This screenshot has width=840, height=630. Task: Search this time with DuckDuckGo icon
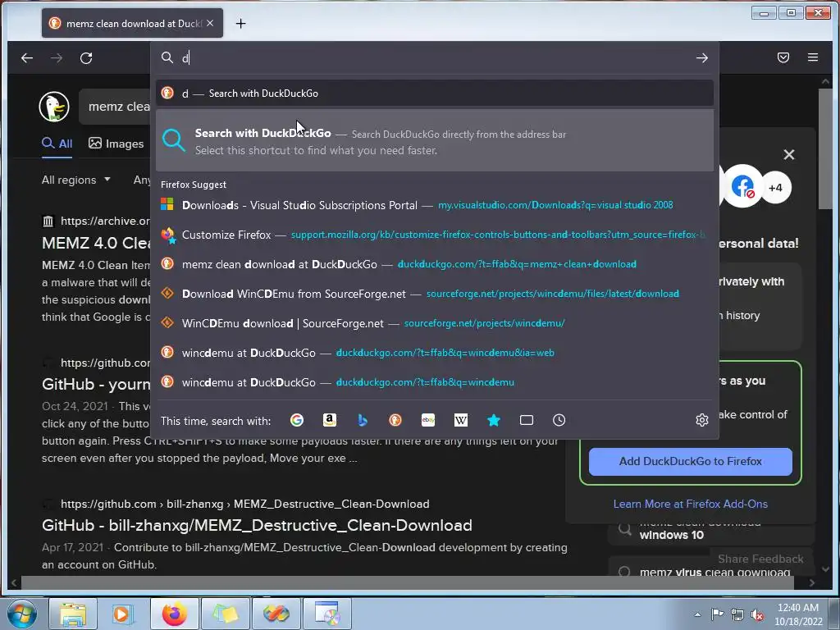(x=395, y=421)
